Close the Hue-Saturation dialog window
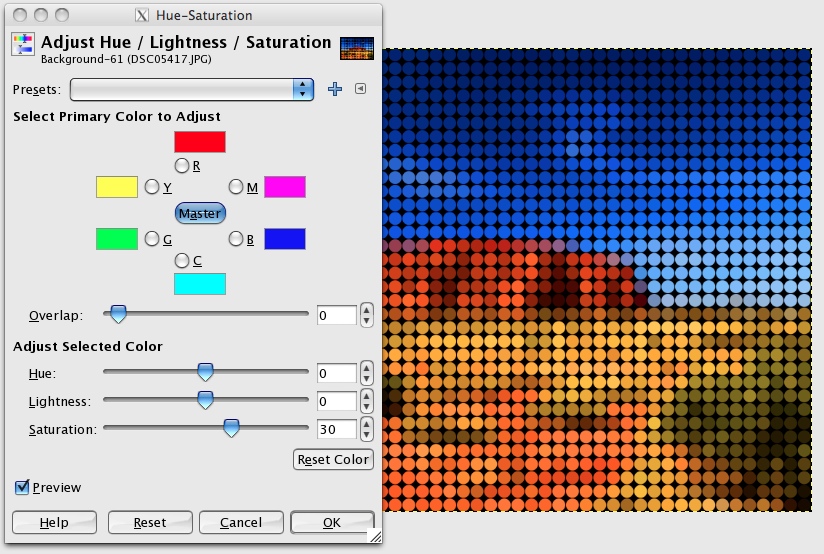 pos(20,15)
